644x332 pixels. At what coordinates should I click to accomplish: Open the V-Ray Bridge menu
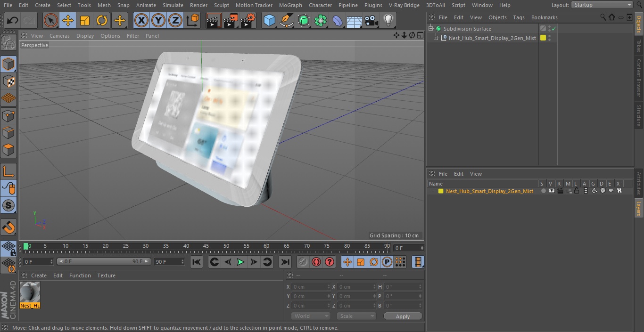pyautogui.click(x=404, y=5)
